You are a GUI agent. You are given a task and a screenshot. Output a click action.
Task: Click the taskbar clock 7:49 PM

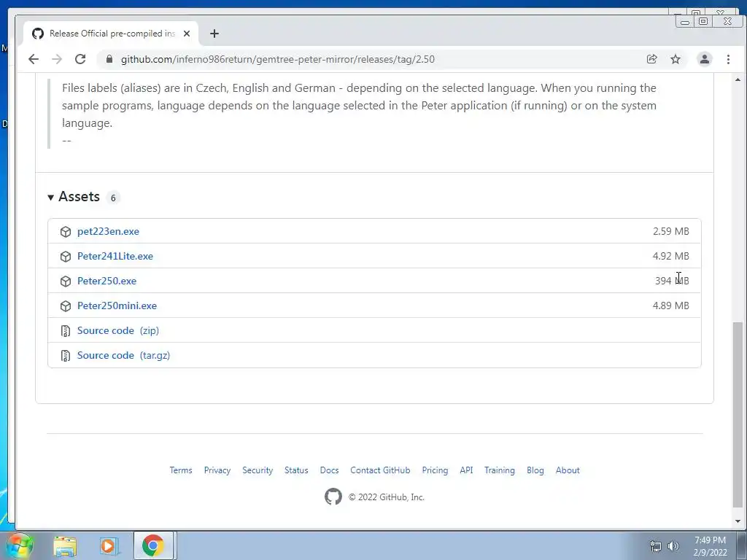pyautogui.click(x=710, y=540)
